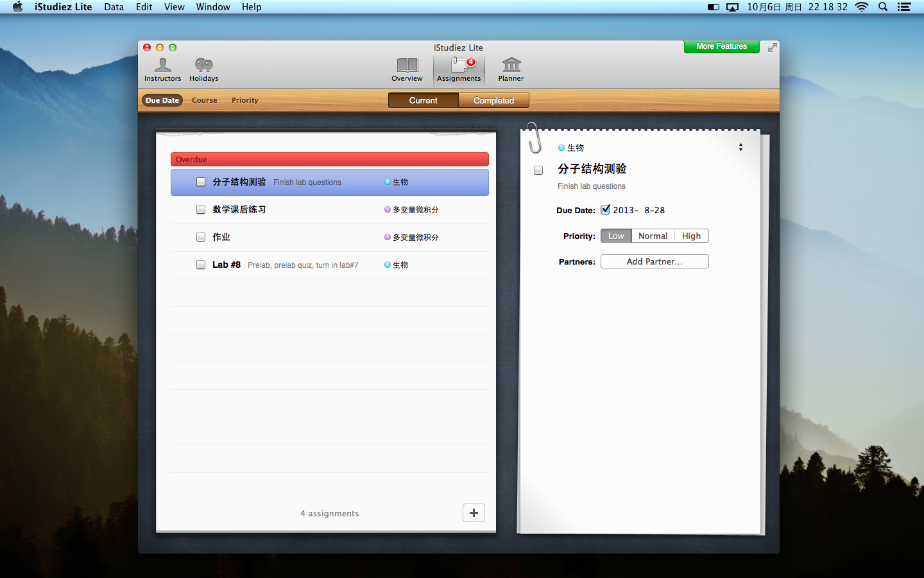Toggle the Due Date checkbox

click(605, 209)
